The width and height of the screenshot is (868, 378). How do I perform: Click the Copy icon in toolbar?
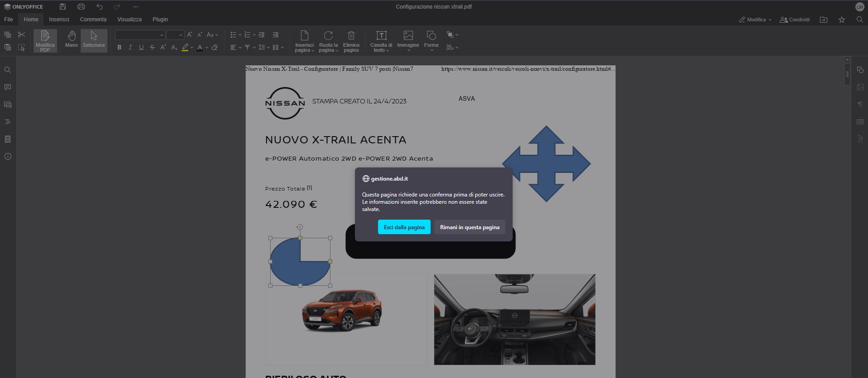[8, 34]
